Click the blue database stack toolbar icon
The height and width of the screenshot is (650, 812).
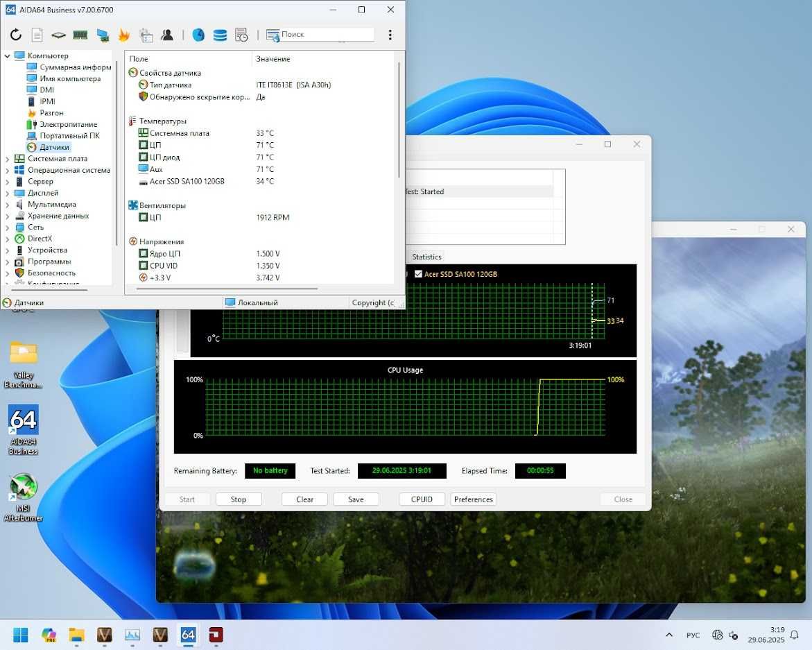(x=220, y=35)
